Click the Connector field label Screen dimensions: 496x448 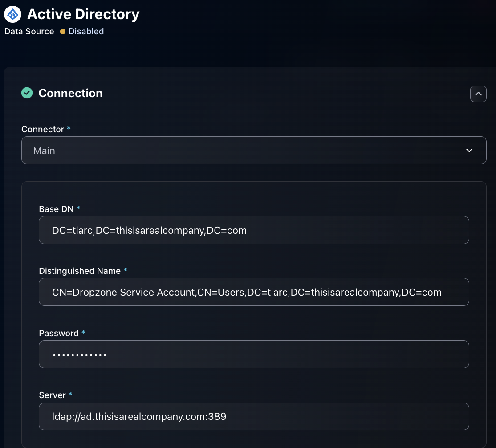point(43,129)
